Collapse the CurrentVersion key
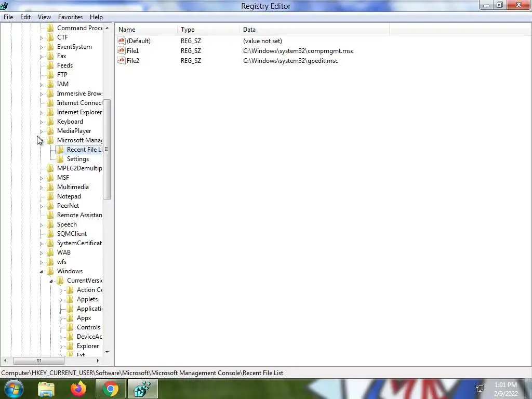The image size is (532, 399). tap(51, 281)
